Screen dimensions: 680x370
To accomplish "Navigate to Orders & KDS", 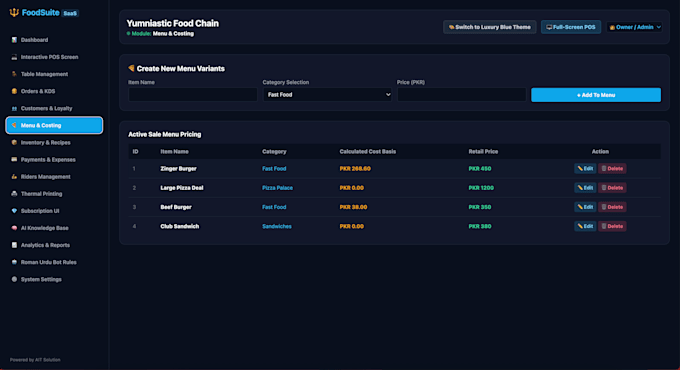I will point(54,91).
